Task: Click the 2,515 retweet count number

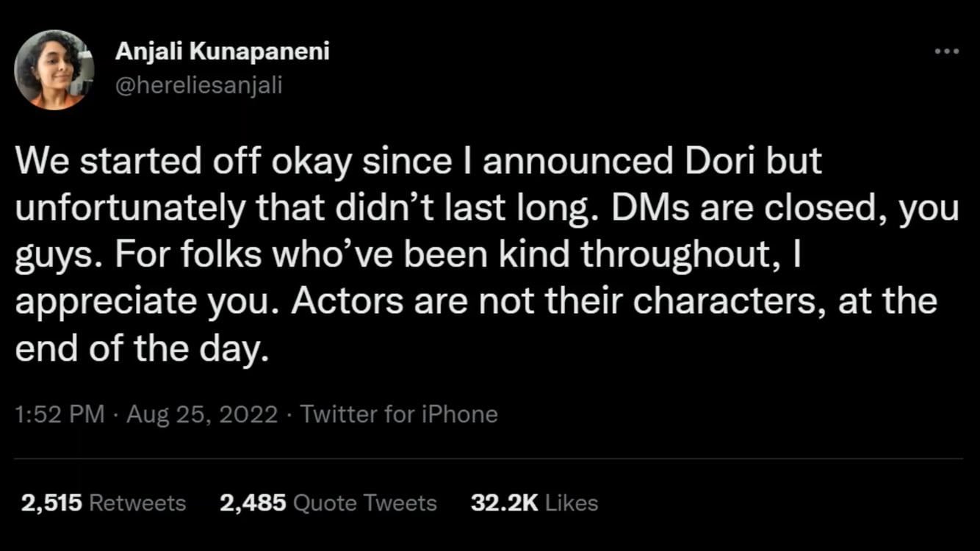Action: [51, 503]
